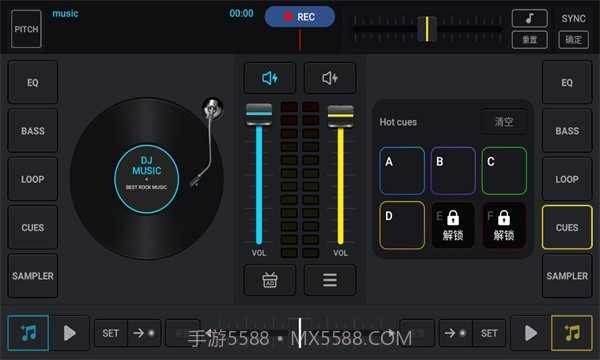
Task: Open the left deck CUES panel
Action: (33, 227)
